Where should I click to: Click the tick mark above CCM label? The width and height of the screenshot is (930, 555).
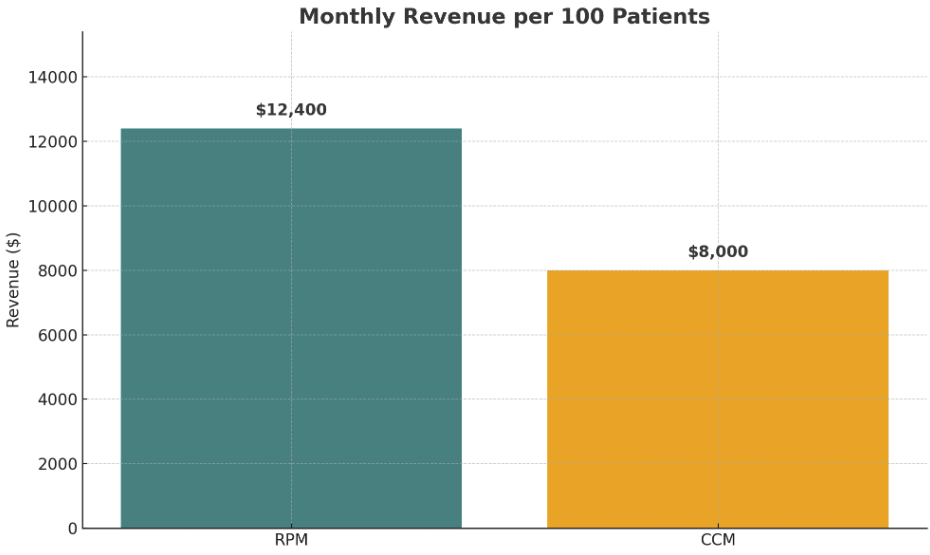pyautogui.click(x=718, y=530)
